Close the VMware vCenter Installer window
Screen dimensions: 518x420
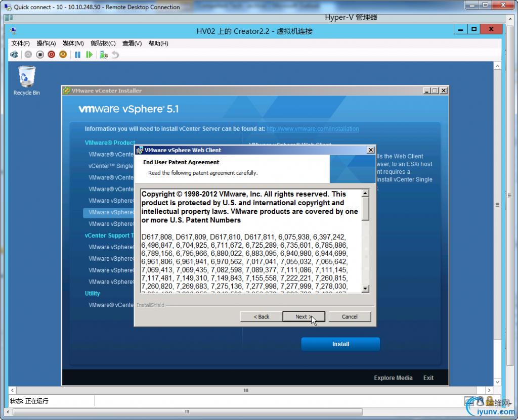444,90
